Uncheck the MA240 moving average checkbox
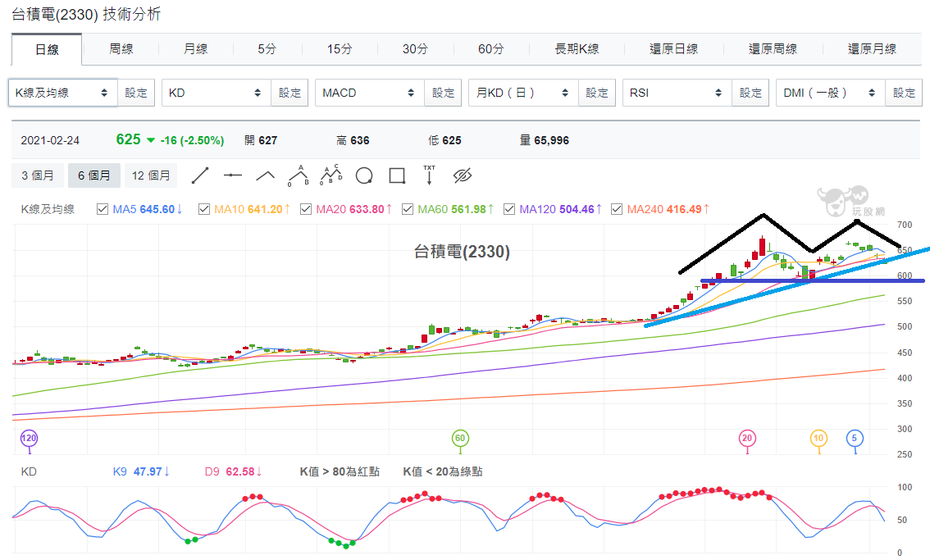 (617, 209)
